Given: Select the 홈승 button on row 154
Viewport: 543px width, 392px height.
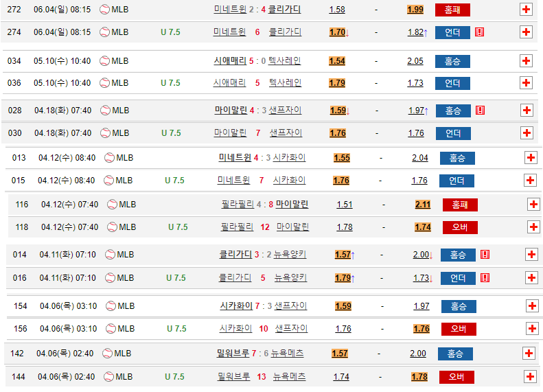Looking at the screenshot, I should click(458, 306).
